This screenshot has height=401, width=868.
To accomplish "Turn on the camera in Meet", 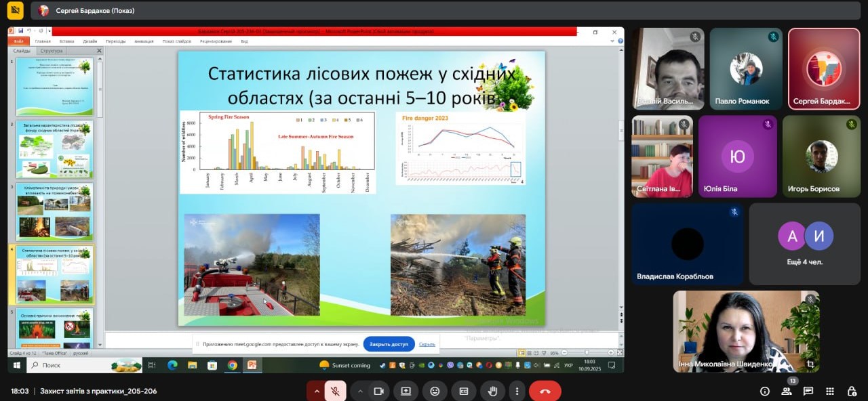I will point(379,391).
